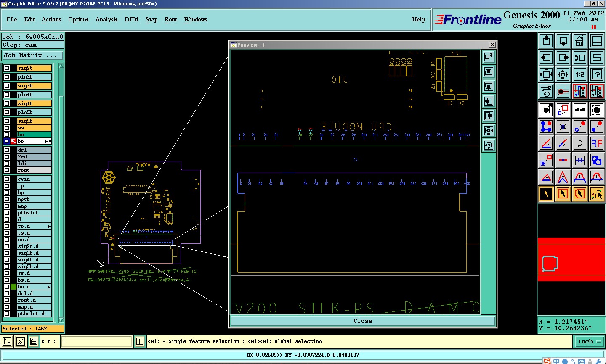Toggle the sig4t layer checkbox
Screen dimensions: 606x364
click(7, 103)
